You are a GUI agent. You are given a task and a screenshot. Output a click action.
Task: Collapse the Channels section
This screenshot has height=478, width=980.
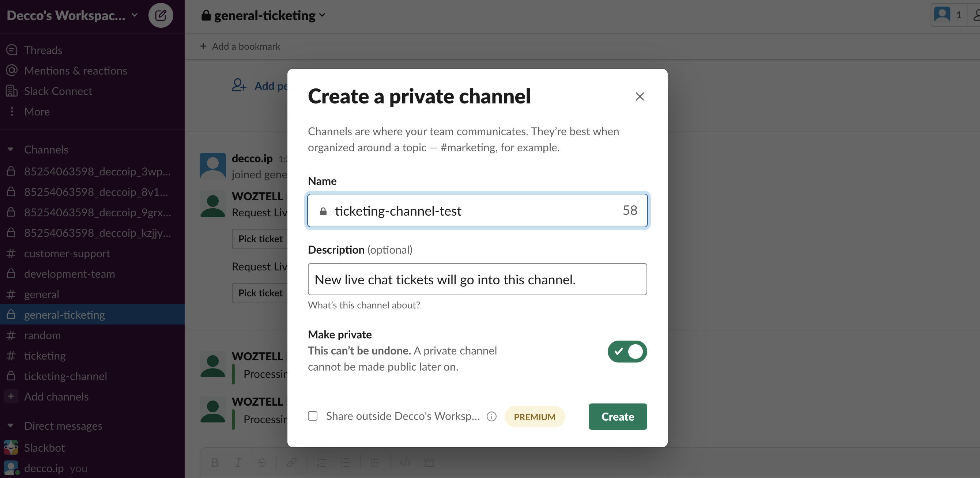click(11, 149)
